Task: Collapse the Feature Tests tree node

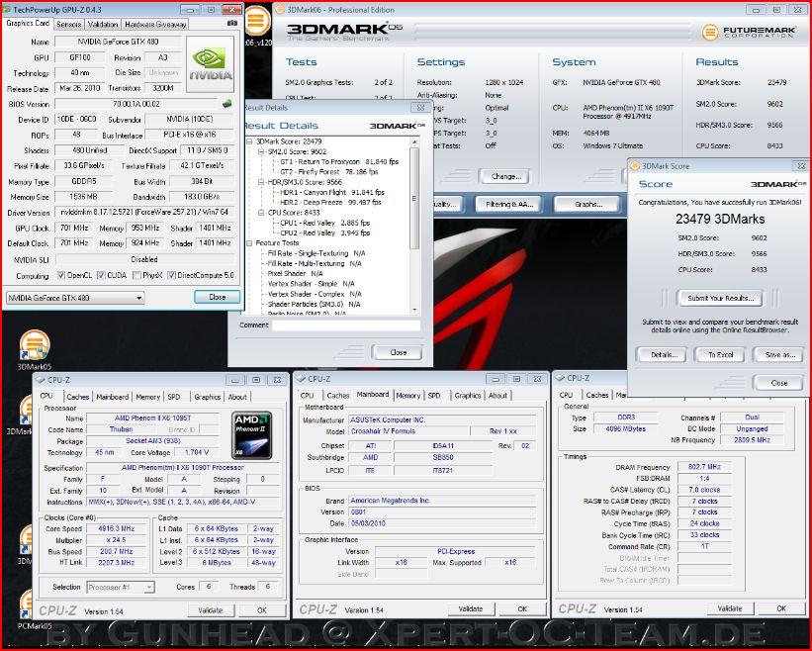Action: click(x=249, y=243)
